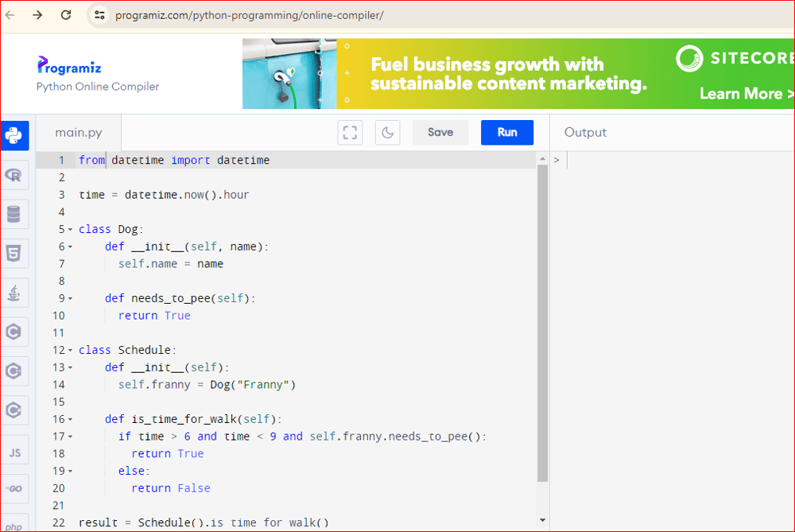
Task: Select the main.py file tab
Action: [79, 132]
